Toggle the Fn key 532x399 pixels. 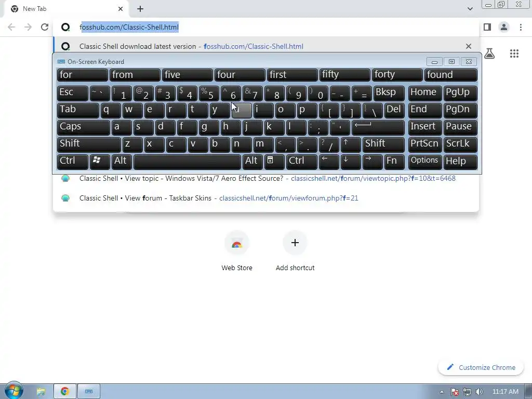tap(395, 162)
